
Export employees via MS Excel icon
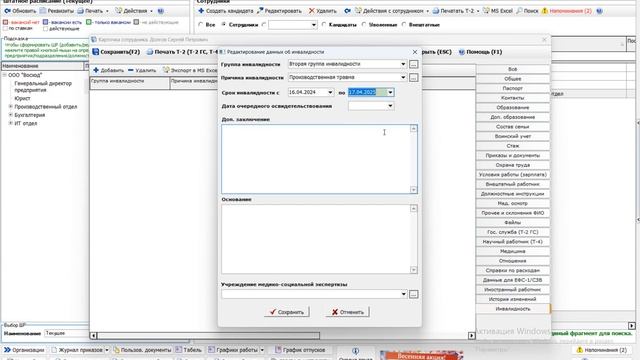pyautogui.click(x=486, y=11)
